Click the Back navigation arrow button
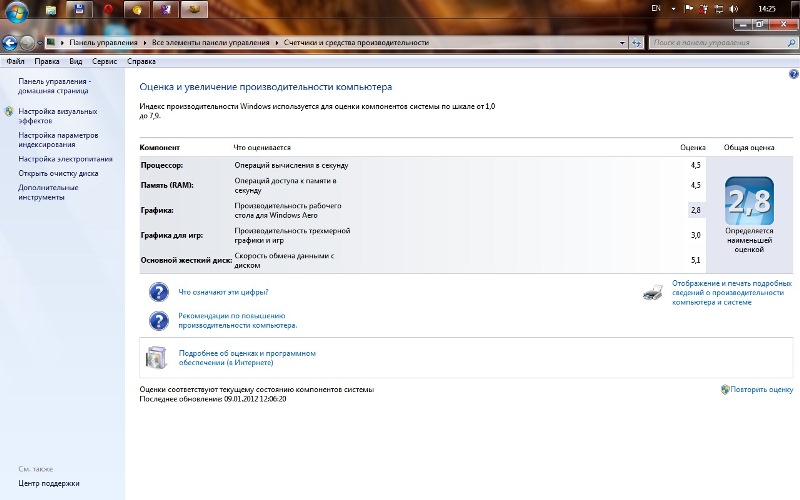800x500 pixels. [x=10, y=43]
